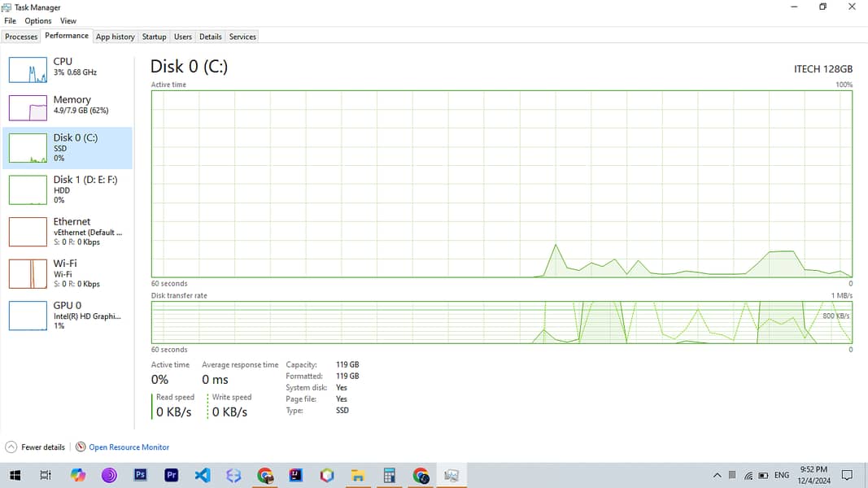Open the Wi-Fi network tray icon

click(x=748, y=475)
